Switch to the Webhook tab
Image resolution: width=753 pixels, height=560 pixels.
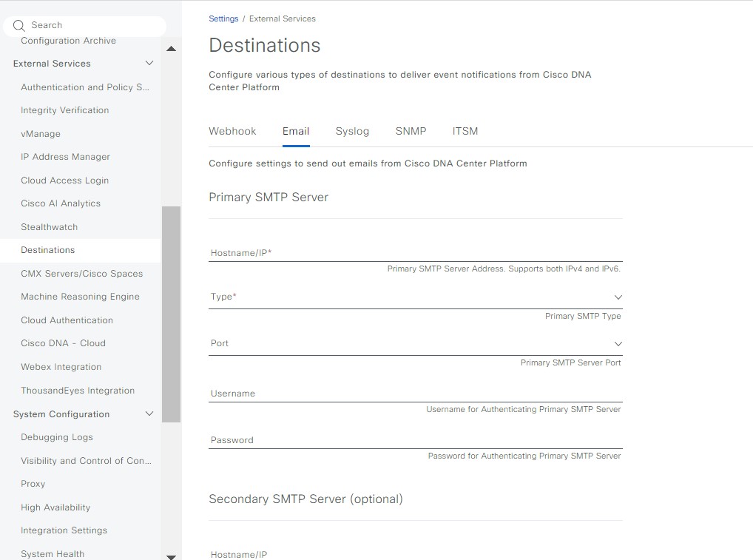pyautogui.click(x=232, y=132)
